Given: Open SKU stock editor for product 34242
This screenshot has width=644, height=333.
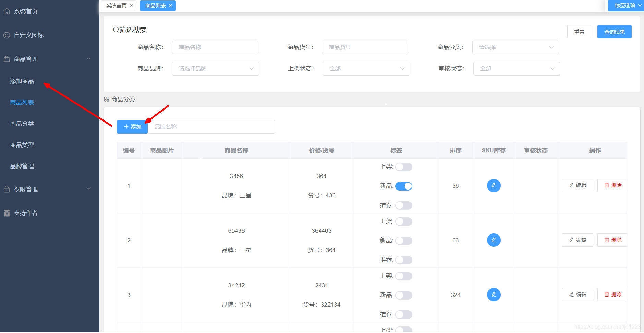Looking at the screenshot, I should [493, 295].
